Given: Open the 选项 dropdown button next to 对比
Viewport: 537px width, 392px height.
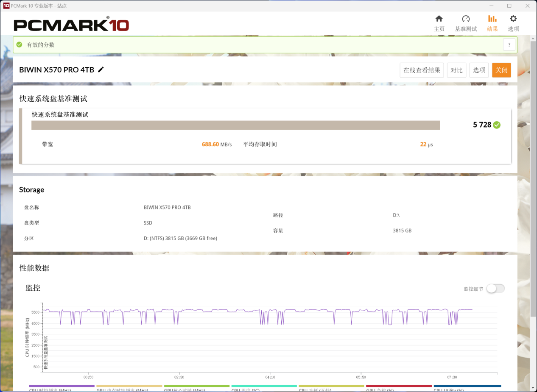Looking at the screenshot, I should [479, 70].
